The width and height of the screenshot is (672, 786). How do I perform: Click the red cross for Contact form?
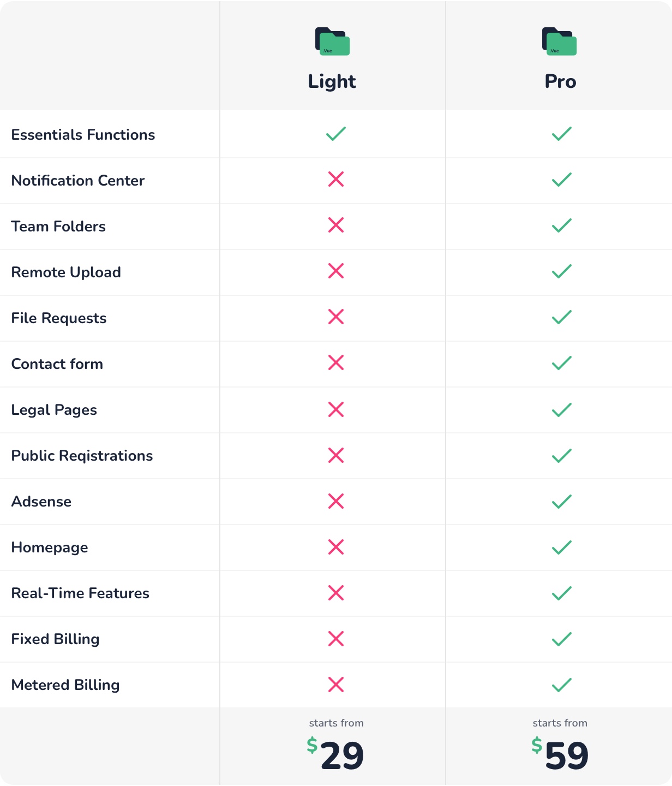pos(336,362)
